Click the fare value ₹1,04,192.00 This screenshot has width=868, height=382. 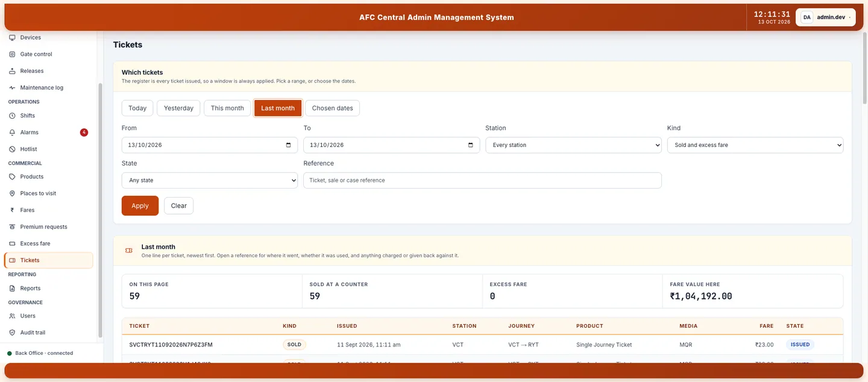[x=701, y=296]
